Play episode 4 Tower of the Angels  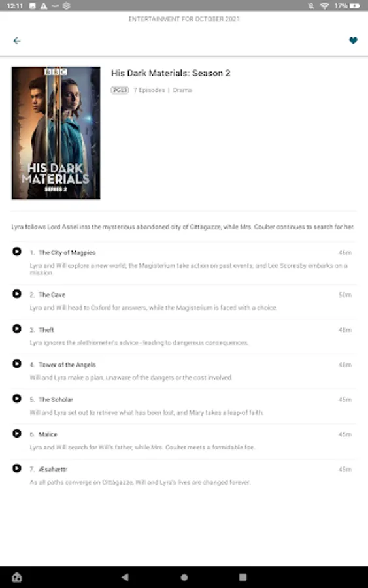17,363
